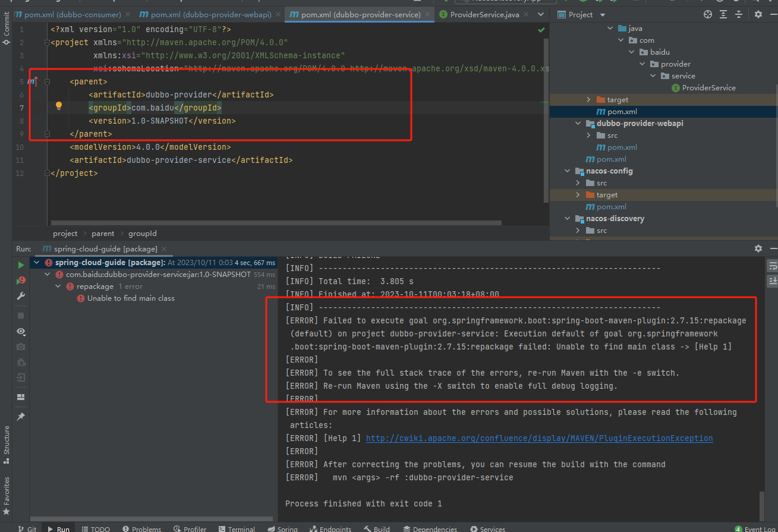
Task: Rerun failed build with red badge icon
Action: (21, 280)
